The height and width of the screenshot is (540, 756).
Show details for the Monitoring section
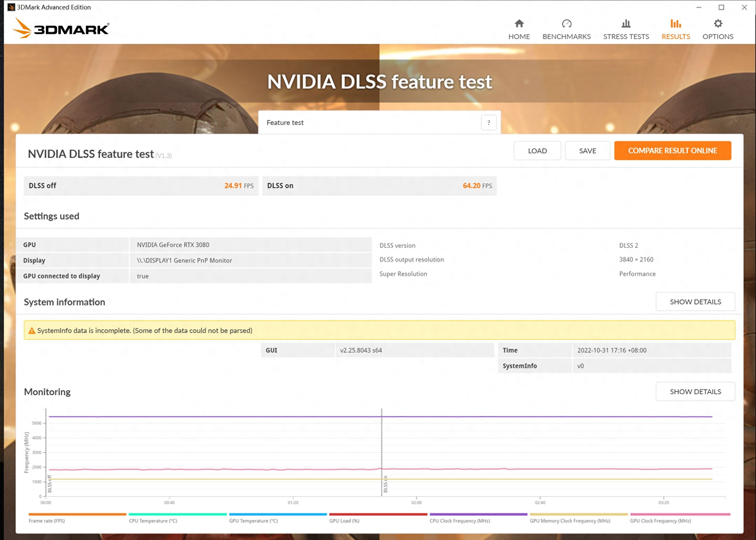point(695,391)
